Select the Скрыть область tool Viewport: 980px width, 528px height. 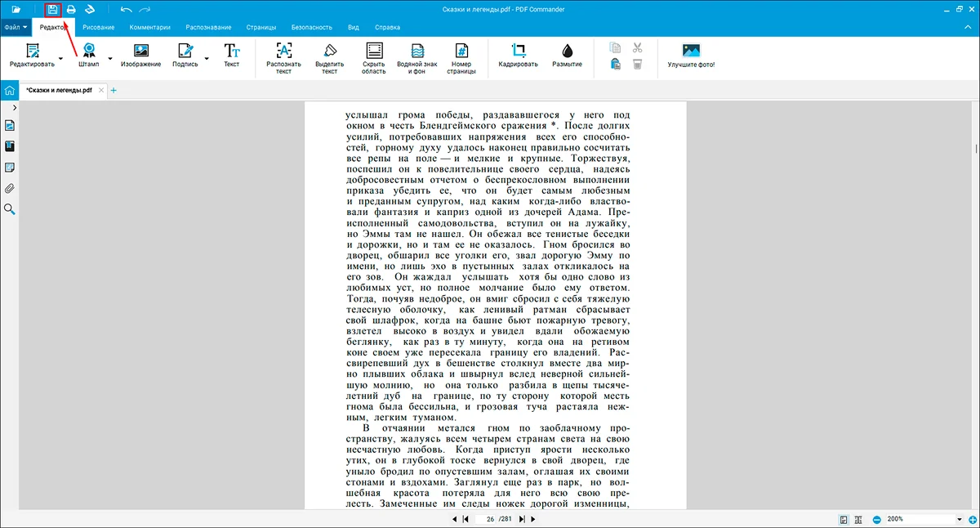374,59
